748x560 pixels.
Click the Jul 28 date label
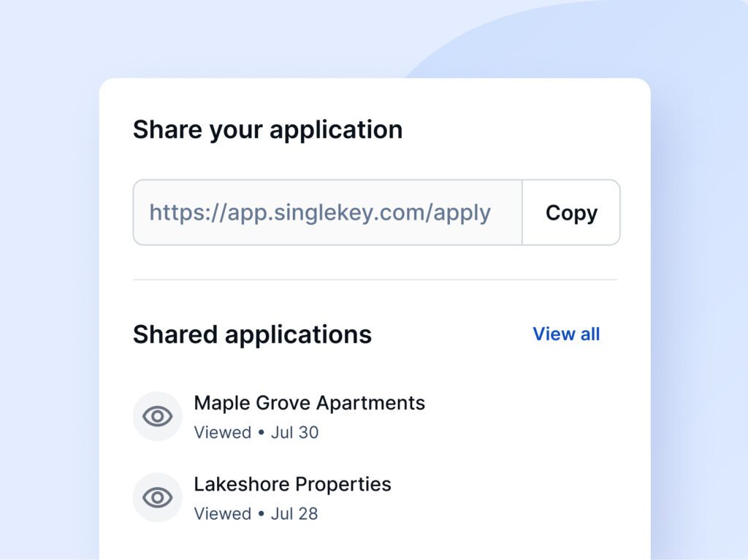pyautogui.click(x=294, y=514)
